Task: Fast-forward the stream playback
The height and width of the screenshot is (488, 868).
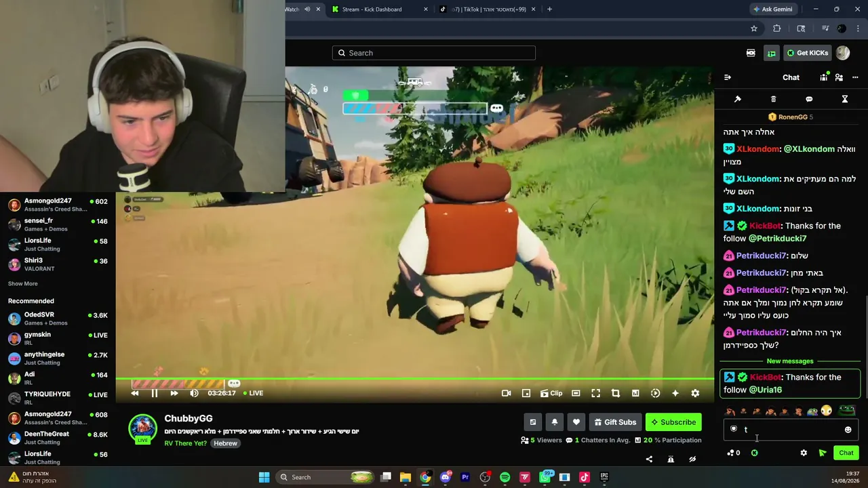Action: [174, 393]
